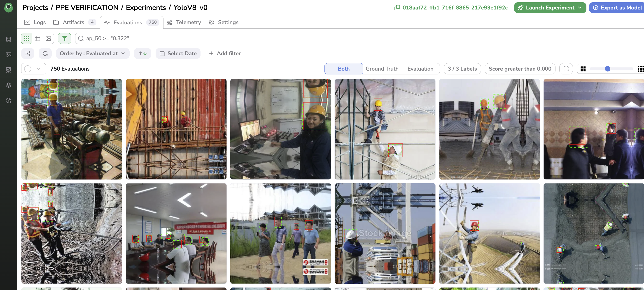This screenshot has height=290, width=644.
Task: Open the Score greater than 0.000 filter
Action: [520, 69]
